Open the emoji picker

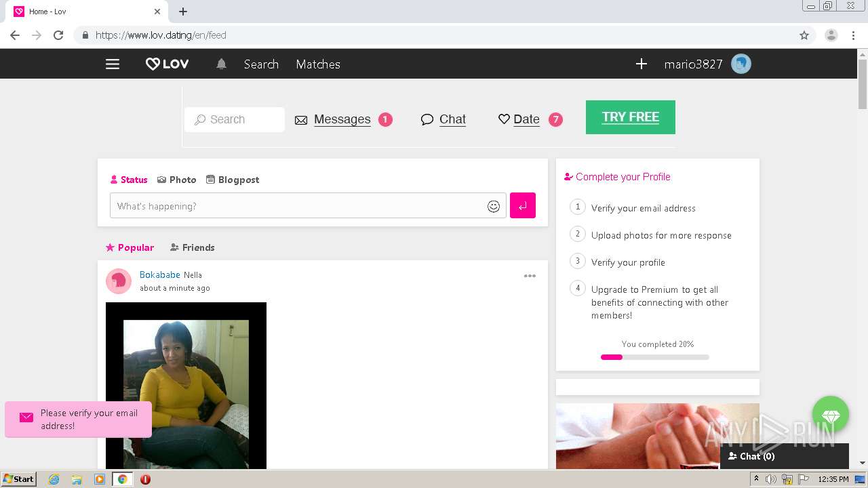tap(494, 206)
